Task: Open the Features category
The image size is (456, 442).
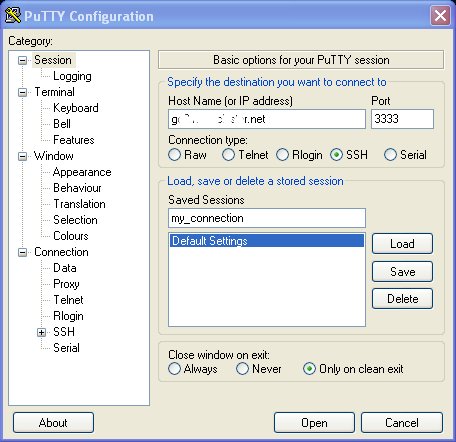Action: pyautogui.click(x=74, y=140)
